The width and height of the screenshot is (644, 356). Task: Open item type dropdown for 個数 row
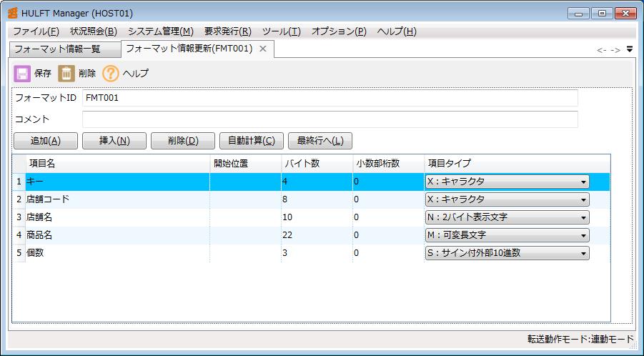click(507, 253)
